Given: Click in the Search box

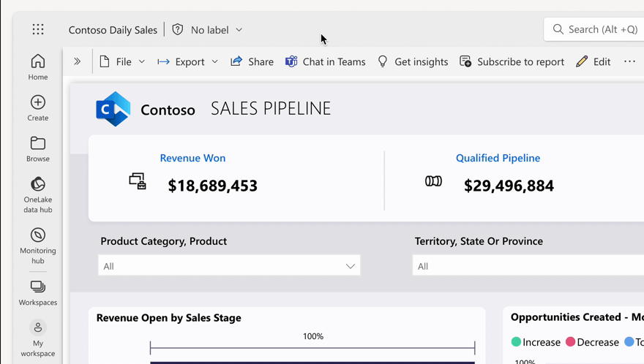Looking at the screenshot, I should coord(596,29).
